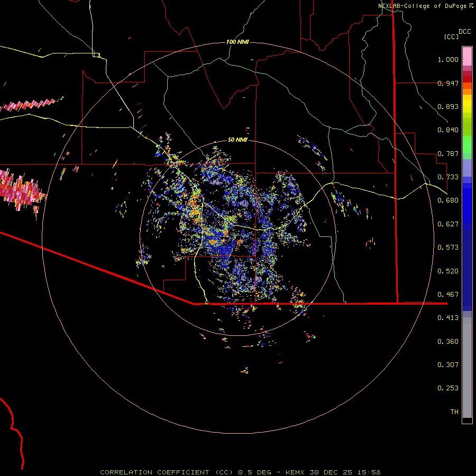Click the Correlation Coefficient product caption
The image size is (476, 476).
[x=240, y=472]
